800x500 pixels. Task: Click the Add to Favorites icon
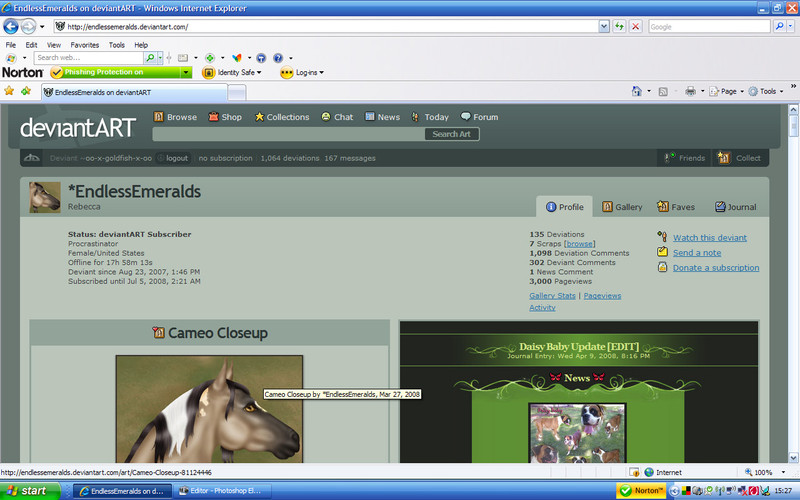[26, 91]
